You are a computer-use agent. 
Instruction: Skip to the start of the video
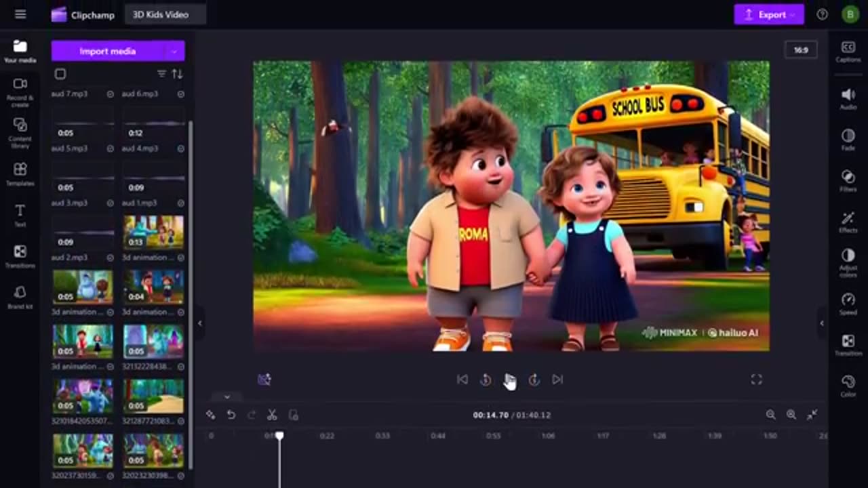(462, 380)
